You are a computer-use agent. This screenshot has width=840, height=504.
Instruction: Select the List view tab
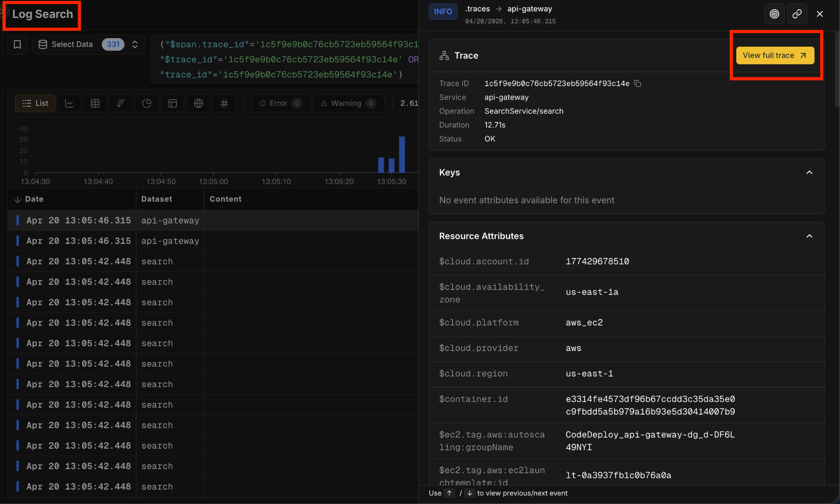pyautogui.click(x=35, y=103)
